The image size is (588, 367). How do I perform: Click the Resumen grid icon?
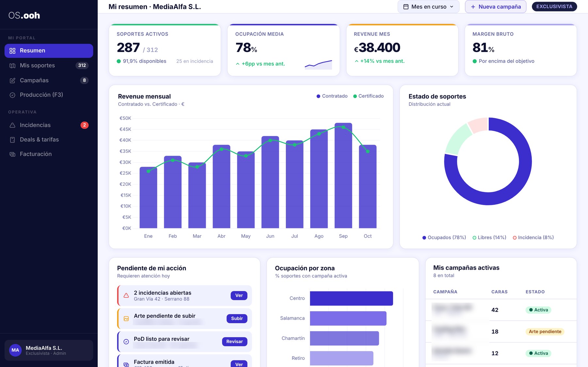[x=12, y=51]
